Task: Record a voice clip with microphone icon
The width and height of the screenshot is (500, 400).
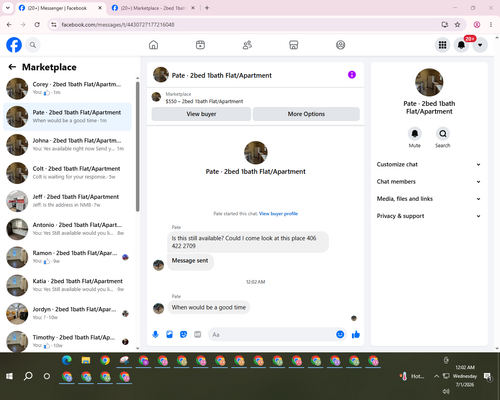Action: pyautogui.click(x=155, y=334)
